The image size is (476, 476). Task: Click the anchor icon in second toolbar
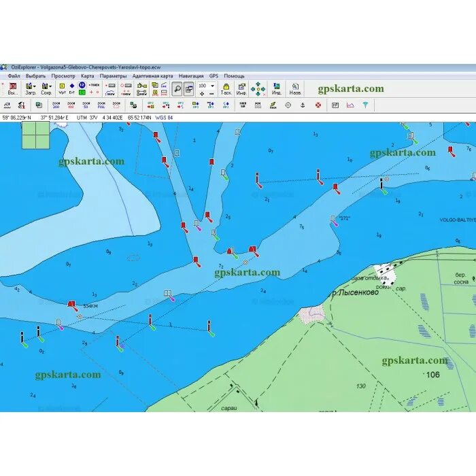coord(303,105)
